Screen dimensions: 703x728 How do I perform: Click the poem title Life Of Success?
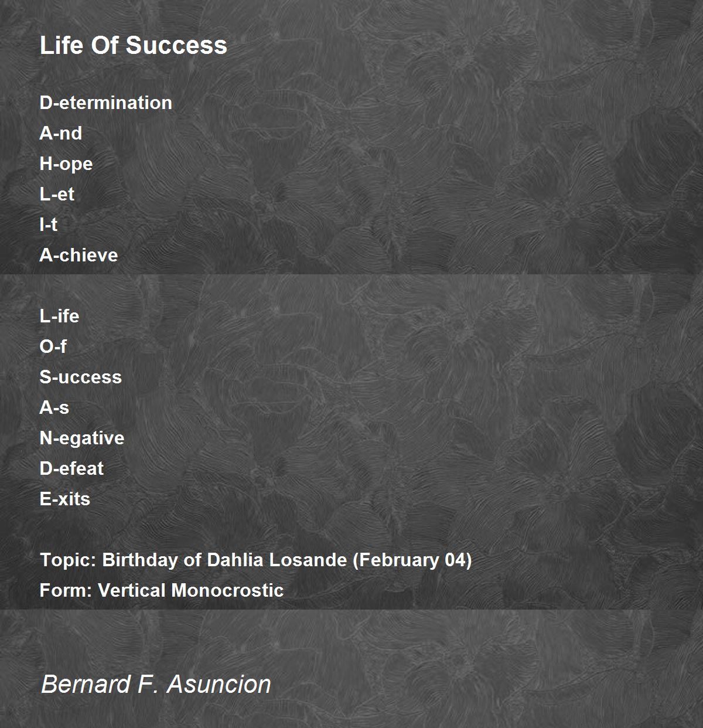[134, 45]
